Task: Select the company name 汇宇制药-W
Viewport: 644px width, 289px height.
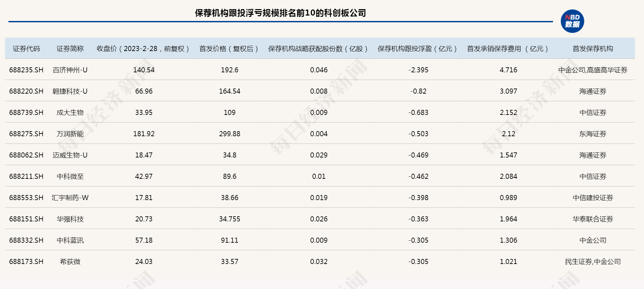Action: [x=70, y=198]
